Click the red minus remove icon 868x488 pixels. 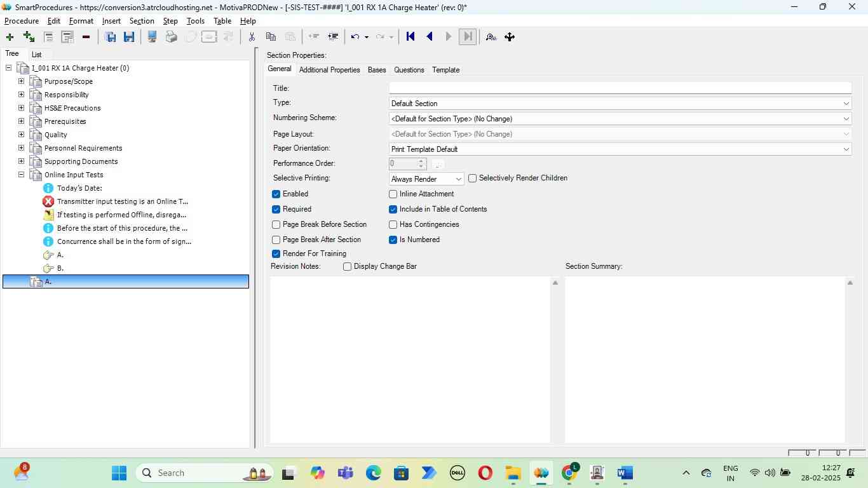coord(86,37)
